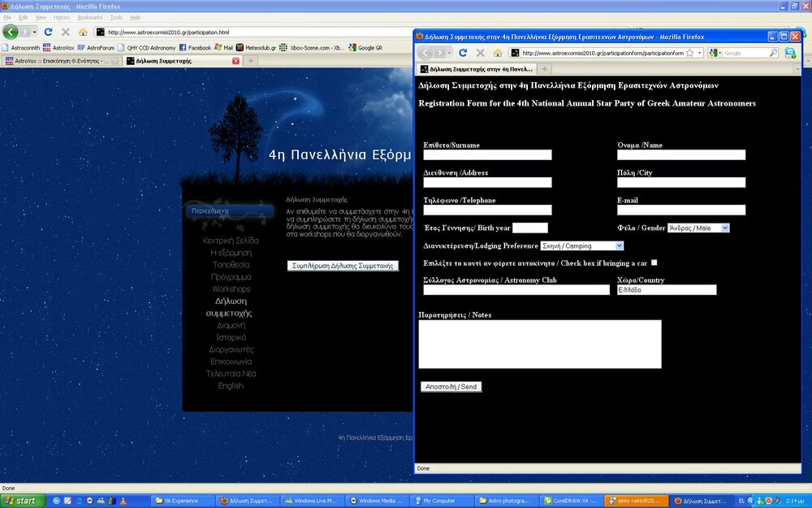Reload the popup registration form page
This screenshot has height=508, width=812.
tap(463, 53)
